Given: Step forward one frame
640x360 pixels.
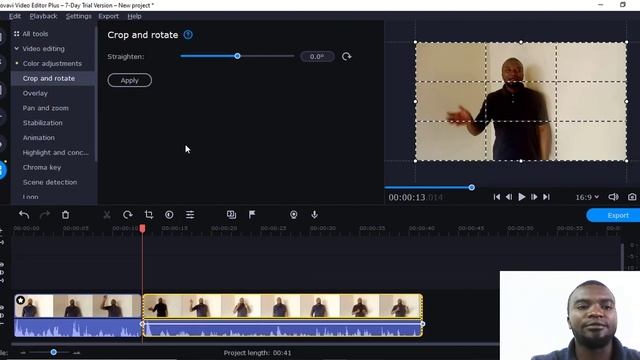Looking at the screenshot, I should point(534,197).
